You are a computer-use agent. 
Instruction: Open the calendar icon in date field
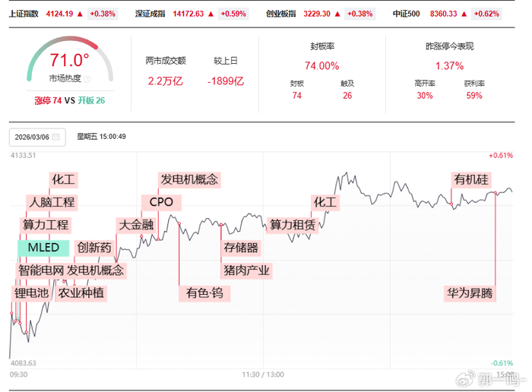(x=56, y=137)
